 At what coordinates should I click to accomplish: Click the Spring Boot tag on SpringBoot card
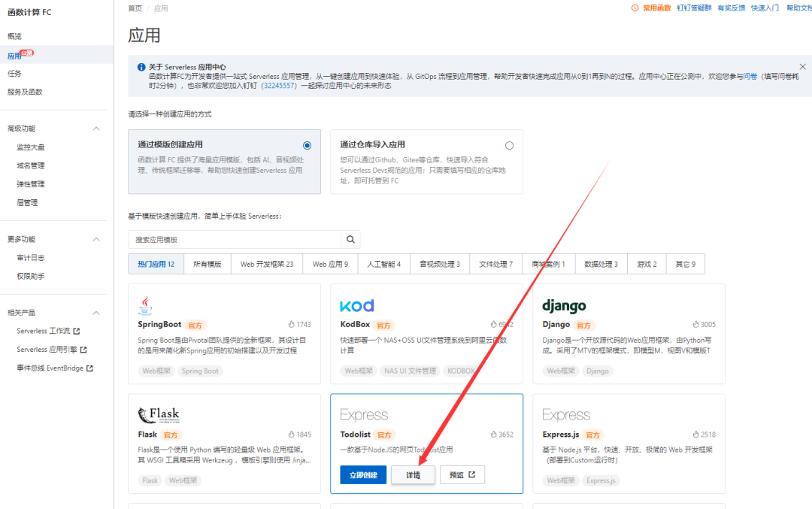pos(200,371)
